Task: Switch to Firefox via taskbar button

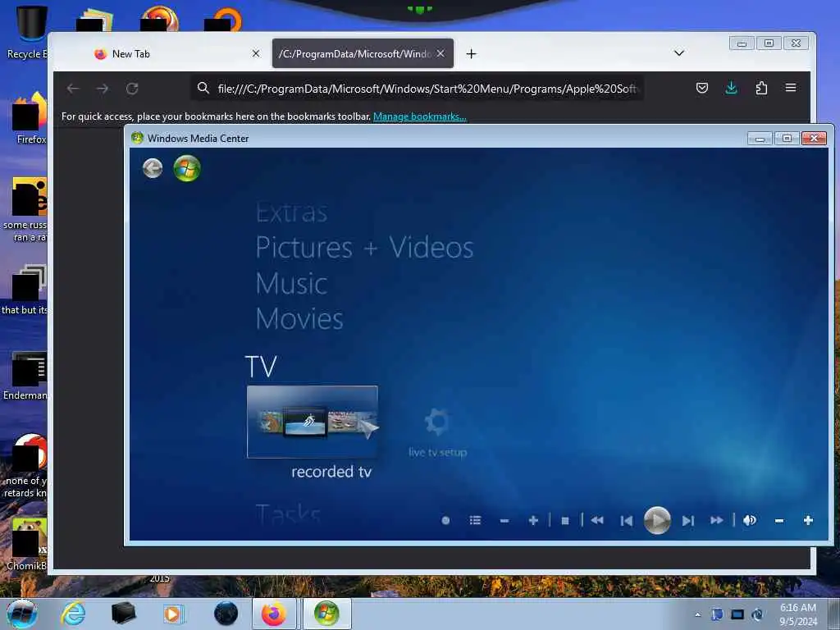Action: click(274, 614)
